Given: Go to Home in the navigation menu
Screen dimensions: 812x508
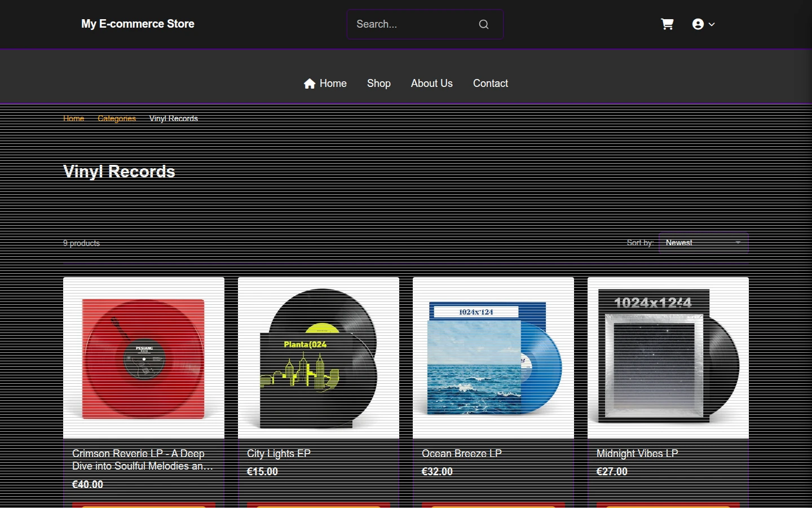Looking at the screenshot, I should (x=325, y=84).
